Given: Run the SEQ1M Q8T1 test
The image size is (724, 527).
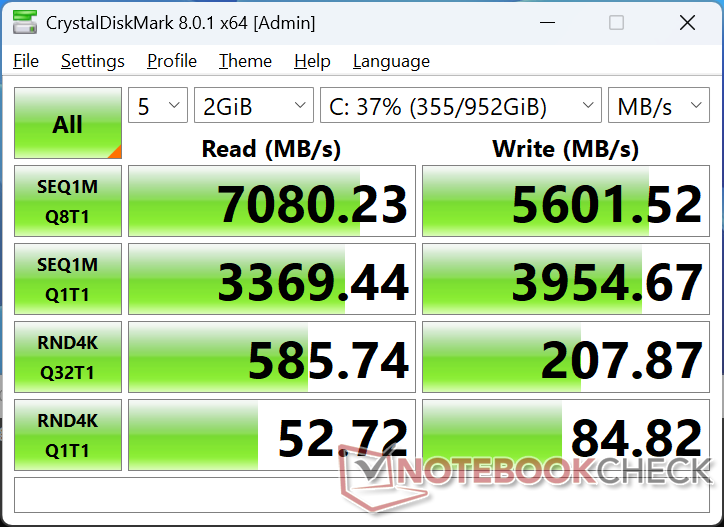Looking at the screenshot, I should coord(68,201).
